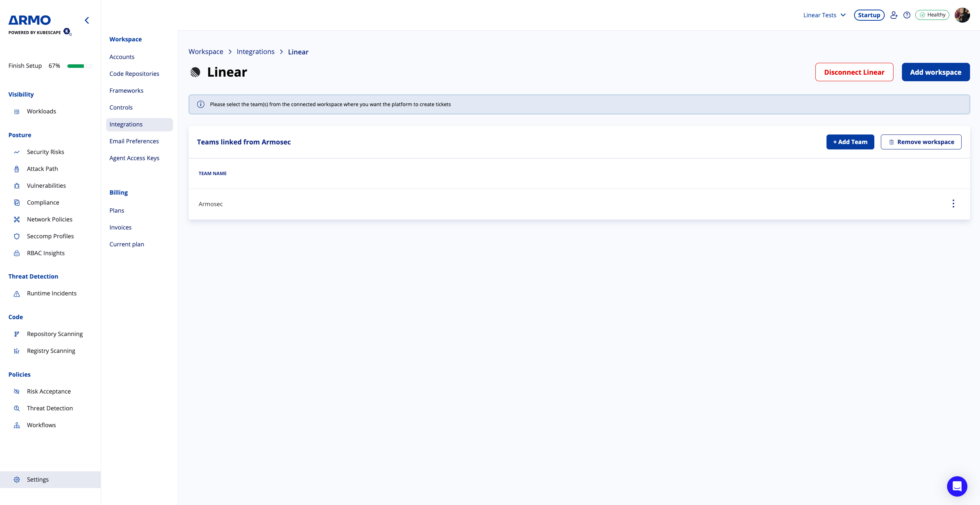Click the Vulnerabilities bug icon
This screenshot has height=505, width=980.
point(17,186)
